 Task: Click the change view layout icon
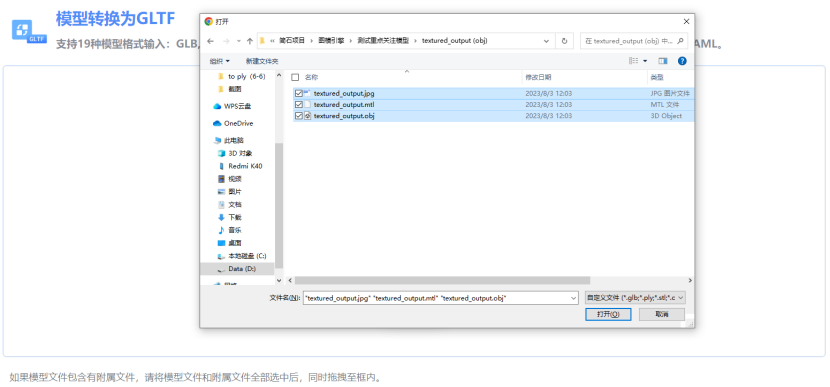(633, 61)
